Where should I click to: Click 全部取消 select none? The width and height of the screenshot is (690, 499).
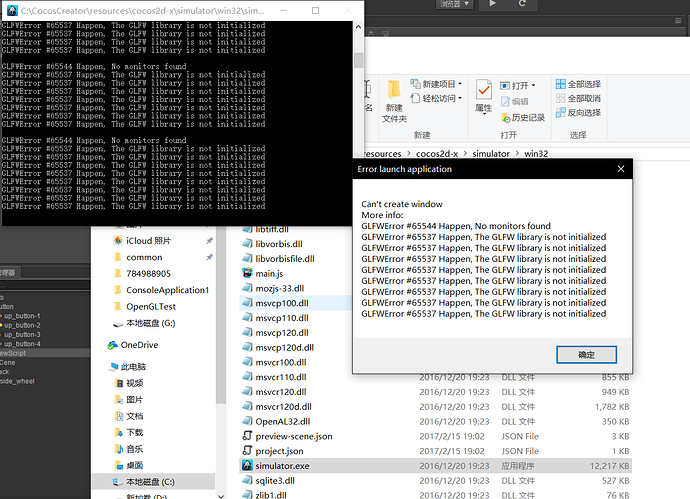click(578, 98)
